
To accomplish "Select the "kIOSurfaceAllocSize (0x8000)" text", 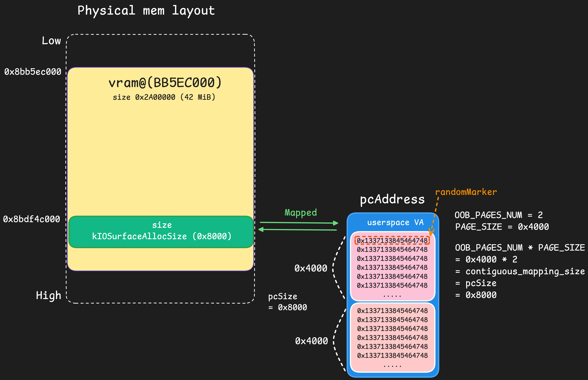I will click(x=162, y=236).
